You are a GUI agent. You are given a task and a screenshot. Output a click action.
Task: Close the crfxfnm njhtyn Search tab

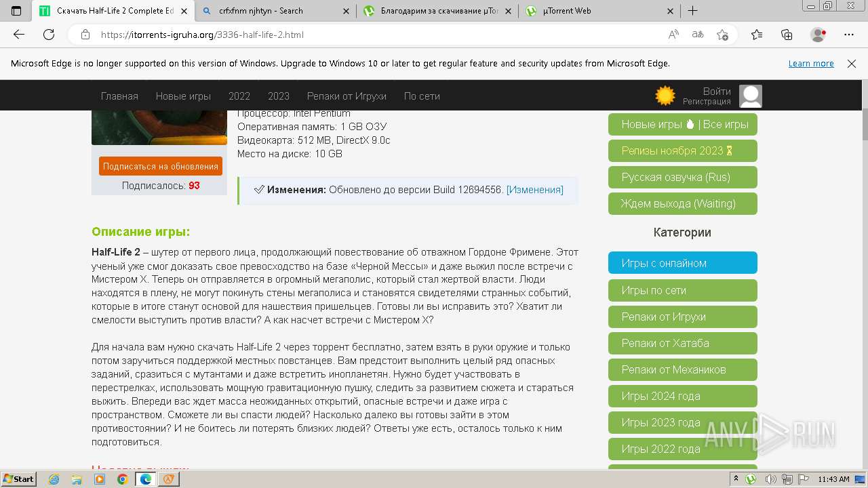[346, 11]
